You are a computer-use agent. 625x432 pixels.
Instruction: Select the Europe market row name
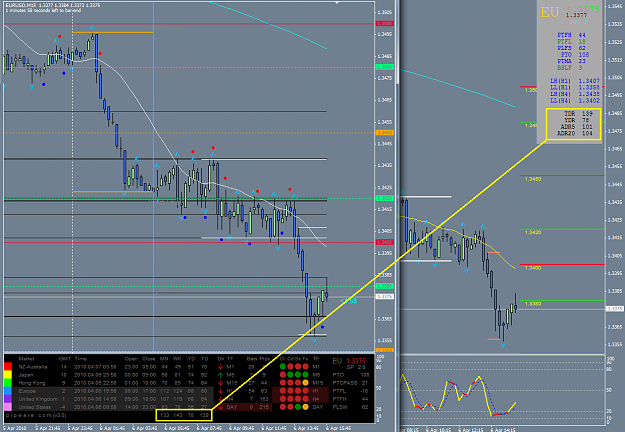(x=27, y=391)
